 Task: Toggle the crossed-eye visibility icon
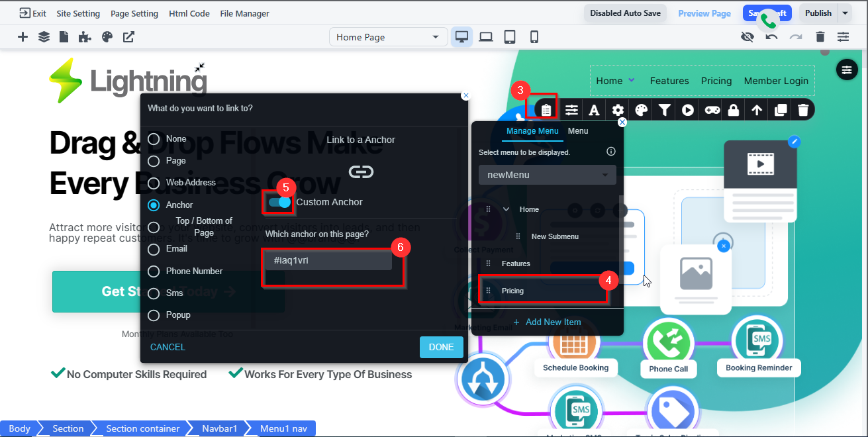[x=747, y=37]
